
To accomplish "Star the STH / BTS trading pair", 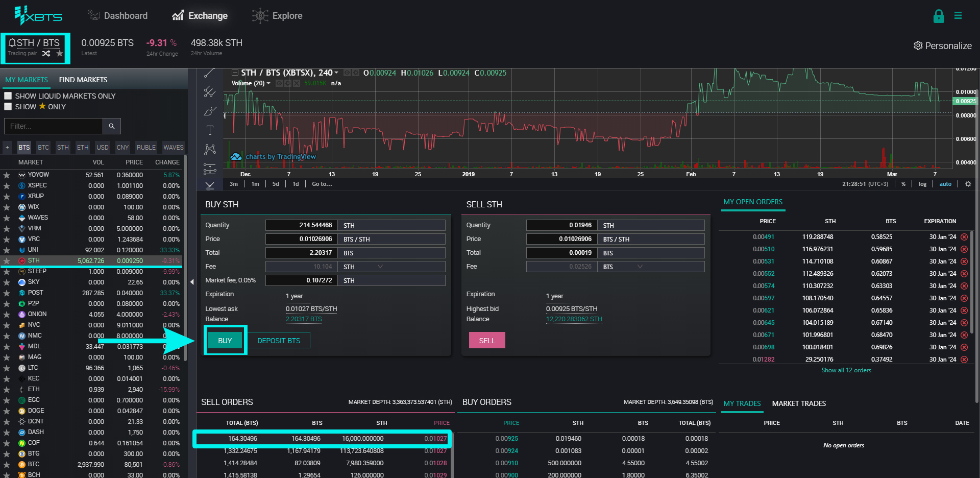I will click(x=60, y=53).
